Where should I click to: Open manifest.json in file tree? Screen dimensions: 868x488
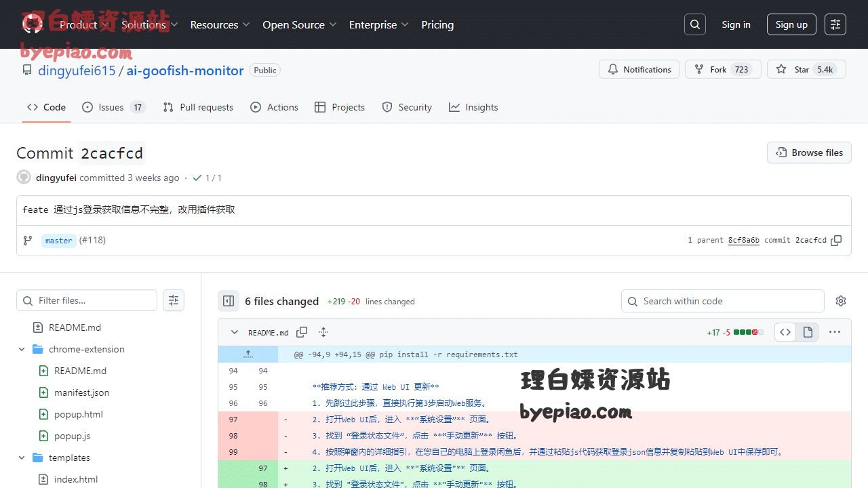pos(81,392)
